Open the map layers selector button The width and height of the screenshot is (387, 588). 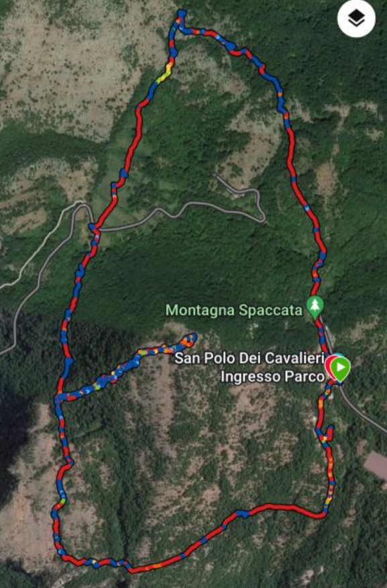(x=356, y=18)
